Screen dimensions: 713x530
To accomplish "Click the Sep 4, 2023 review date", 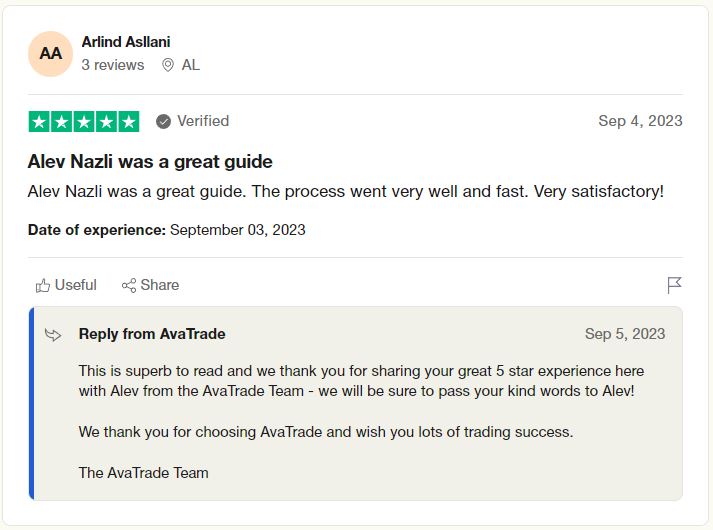I will pyautogui.click(x=640, y=121).
